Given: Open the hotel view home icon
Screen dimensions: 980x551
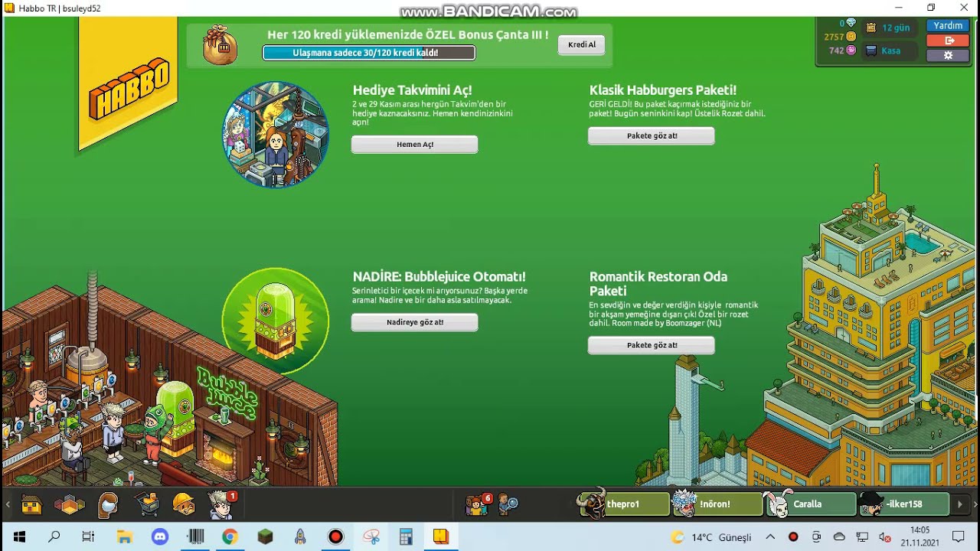Looking at the screenshot, I should [31, 505].
